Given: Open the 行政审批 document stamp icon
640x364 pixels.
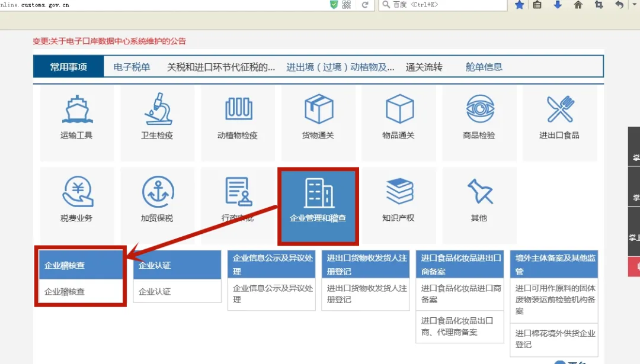Looking at the screenshot, I should 238,192.
